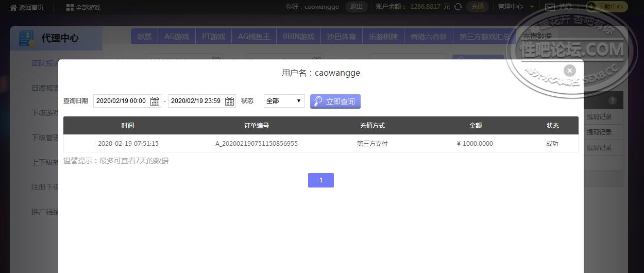Switch to the 香港六合彩 tab
The image size is (644, 273).
(429, 37)
